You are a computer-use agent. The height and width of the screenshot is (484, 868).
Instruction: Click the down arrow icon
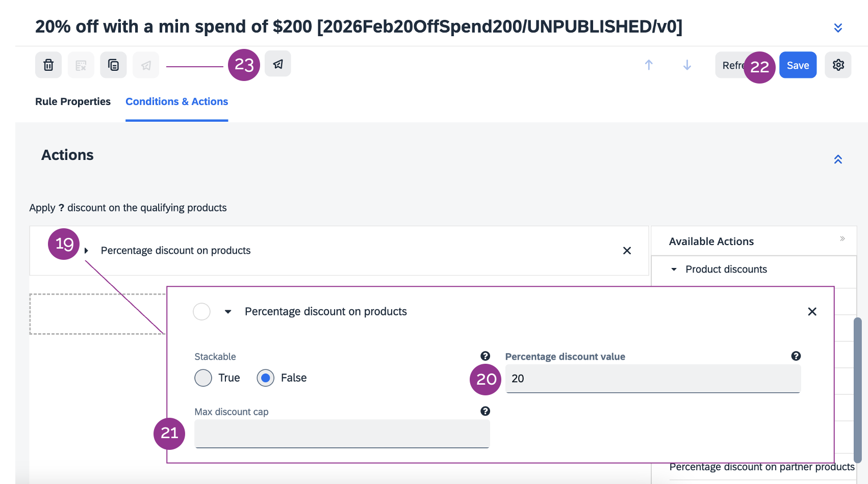pyautogui.click(x=687, y=65)
